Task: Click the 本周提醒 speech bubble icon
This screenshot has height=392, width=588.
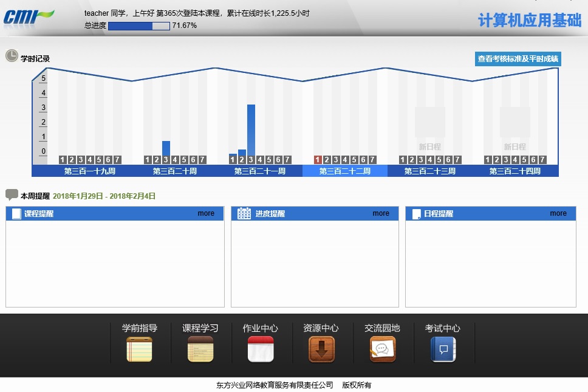Action: (12, 194)
